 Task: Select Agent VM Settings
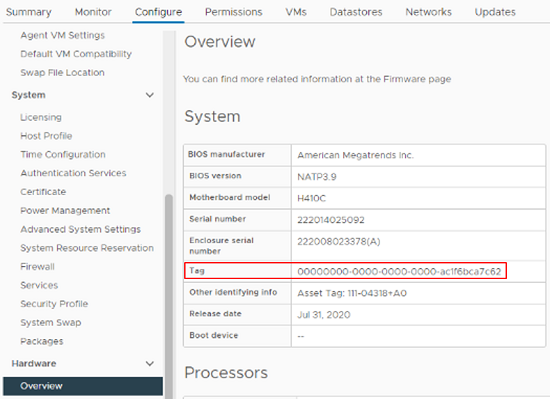pos(62,35)
